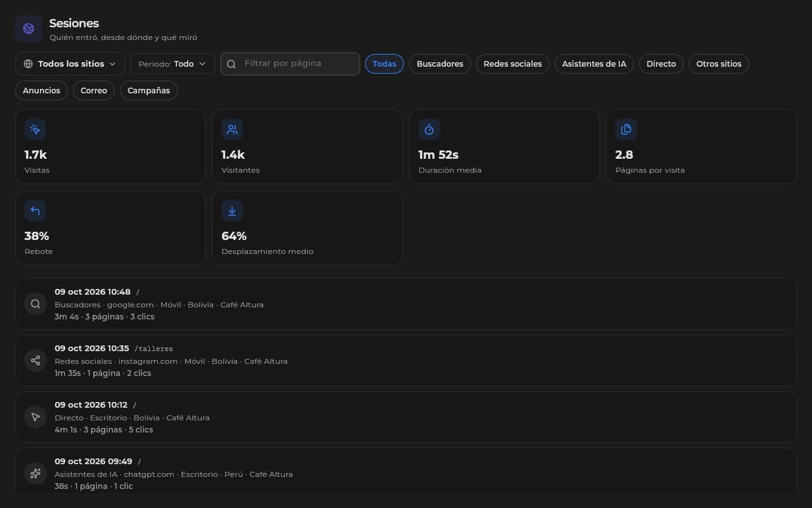Viewport: 812px width, 508px height.
Task: Click the cursor icon on the Directo session
Action: coord(36,417)
